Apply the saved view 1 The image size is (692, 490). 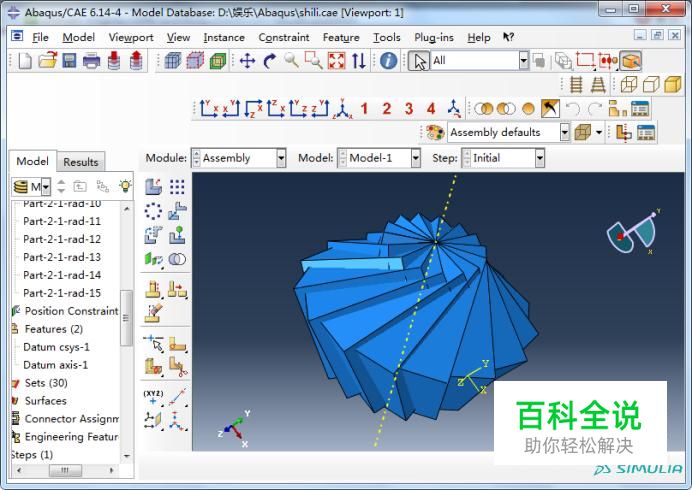click(x=364, y=109)
